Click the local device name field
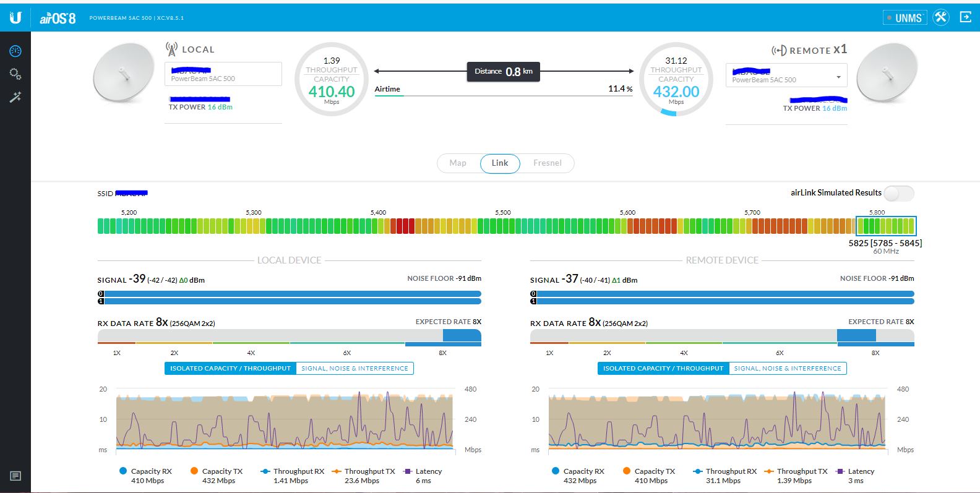Viewport: 980px width, 493px height. tap(223, 74)
